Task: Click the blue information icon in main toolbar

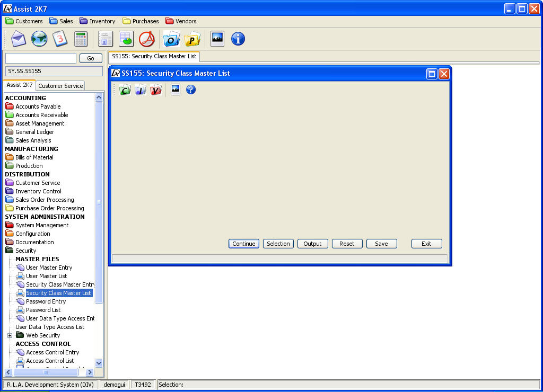Action: click(238, 39)
